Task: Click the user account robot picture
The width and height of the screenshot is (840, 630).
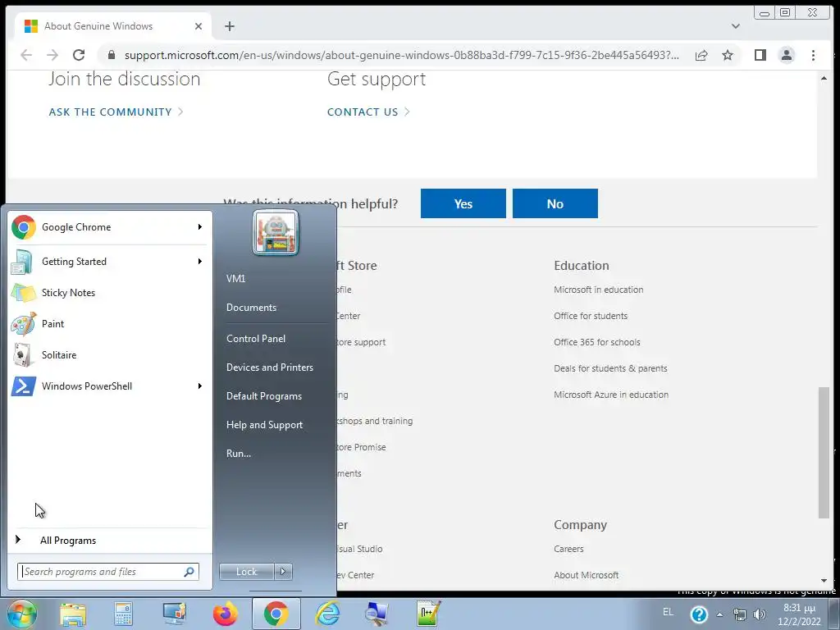Action: tap(276, 233)
